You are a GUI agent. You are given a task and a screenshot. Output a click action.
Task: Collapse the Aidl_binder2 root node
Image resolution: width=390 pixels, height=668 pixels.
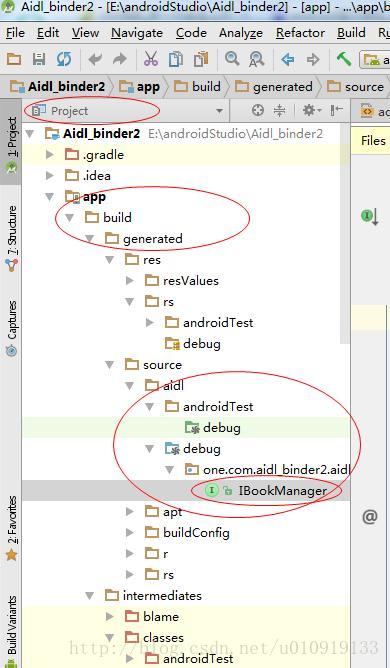click(30, 134)
